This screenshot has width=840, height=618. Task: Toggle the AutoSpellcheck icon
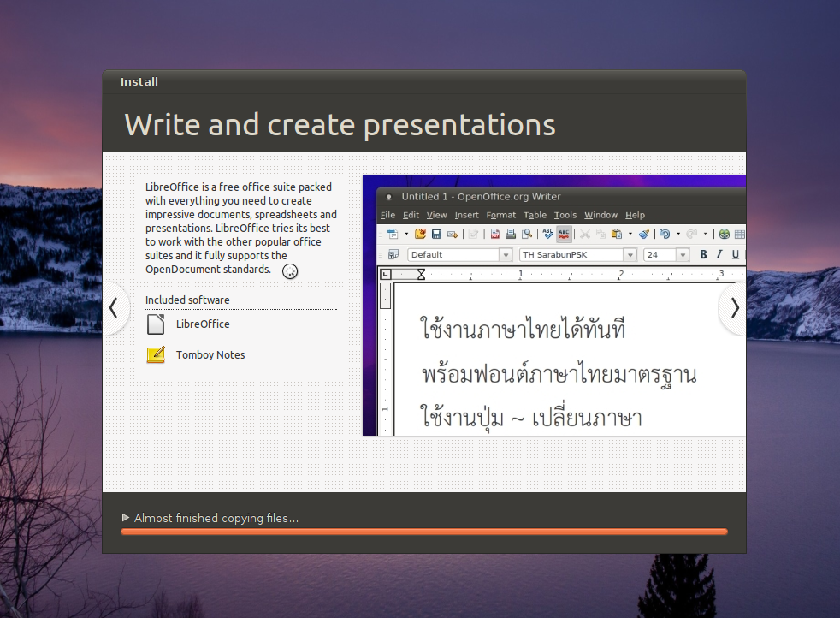click(x=564, y=234)
